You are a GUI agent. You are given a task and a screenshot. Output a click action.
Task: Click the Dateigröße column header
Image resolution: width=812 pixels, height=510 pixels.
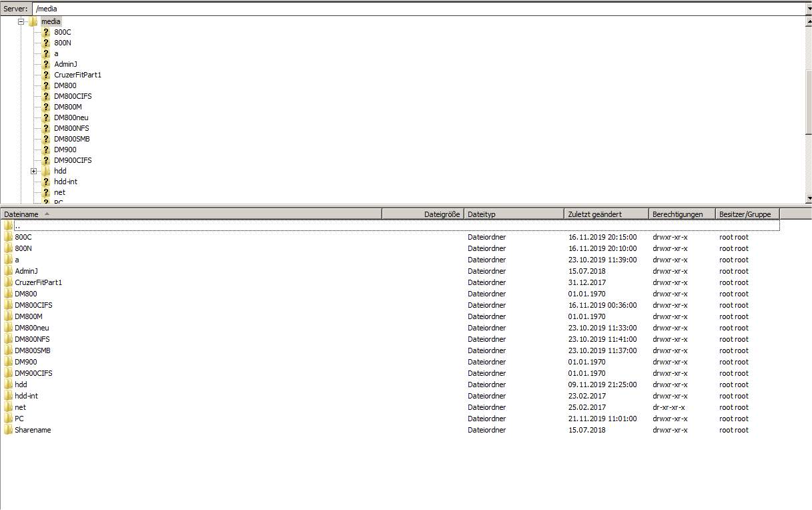442,214
